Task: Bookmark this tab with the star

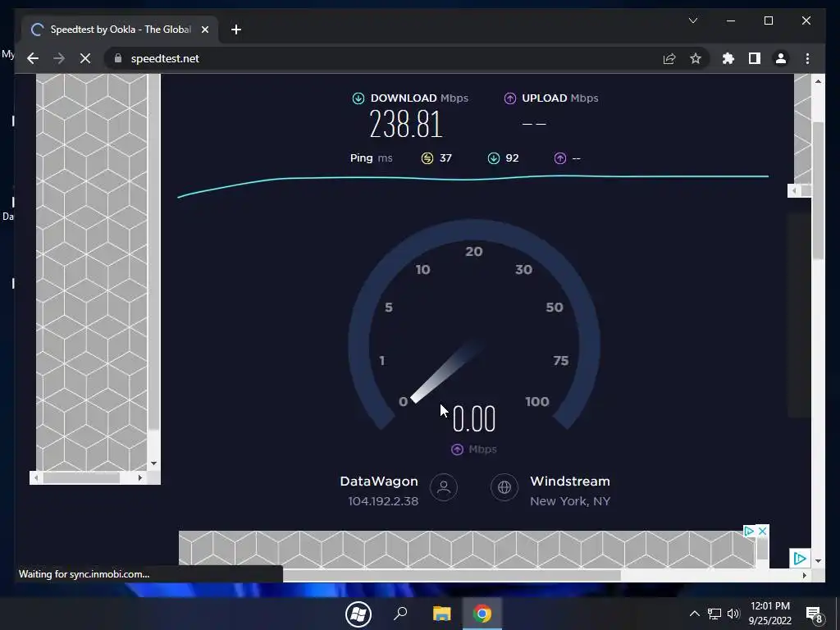Action: (696, 58)
